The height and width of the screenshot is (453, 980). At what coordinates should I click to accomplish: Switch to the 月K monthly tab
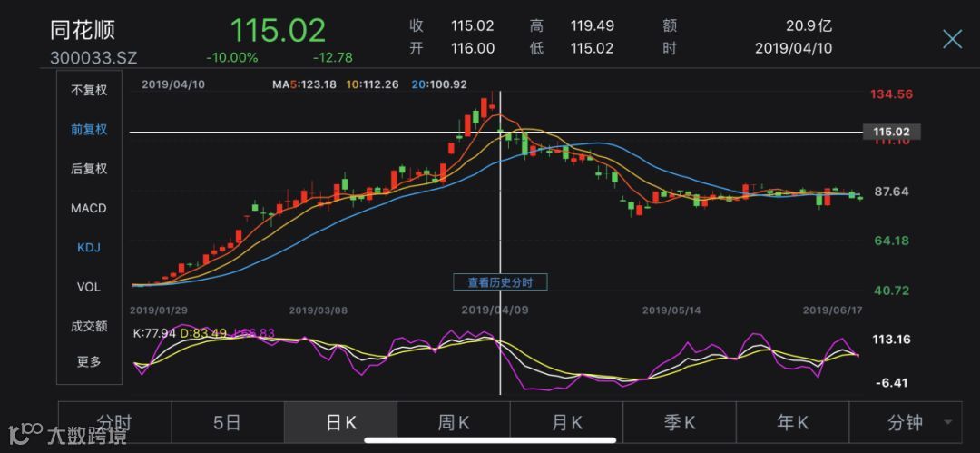pyautogui.click(x=567, y=423)
